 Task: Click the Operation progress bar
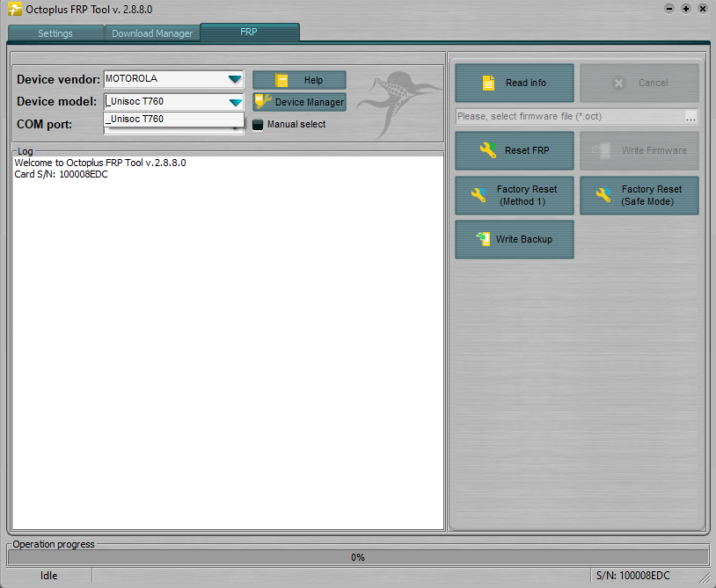(x=357, y=557)
